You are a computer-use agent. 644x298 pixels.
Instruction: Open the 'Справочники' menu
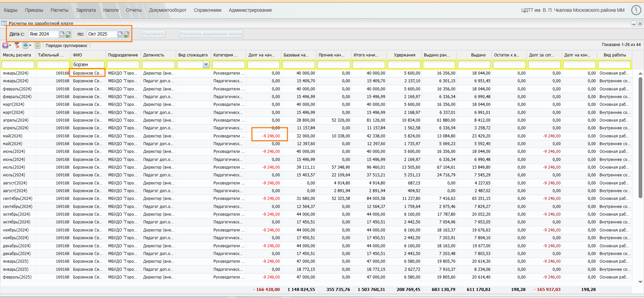click(207, 10)
